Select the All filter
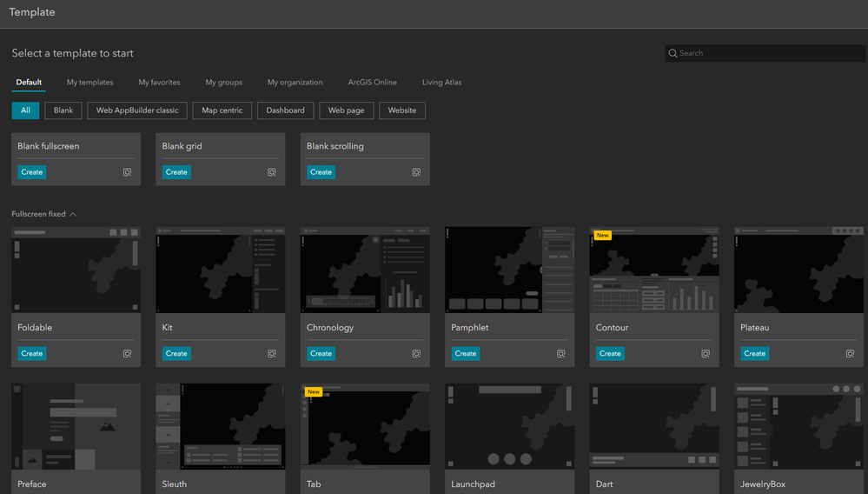Screen dimensions: 868x494 click(x=25, y=110)
